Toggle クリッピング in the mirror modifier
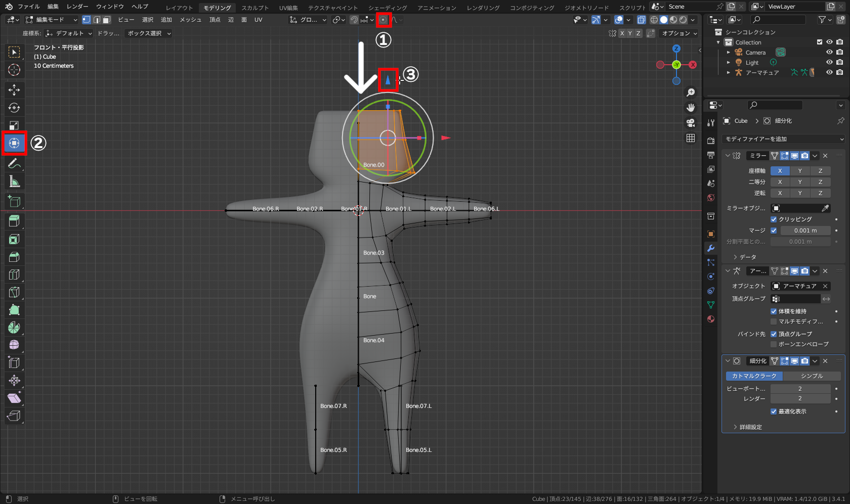Screen dimensions: 850x504 (x=774, y=219)
